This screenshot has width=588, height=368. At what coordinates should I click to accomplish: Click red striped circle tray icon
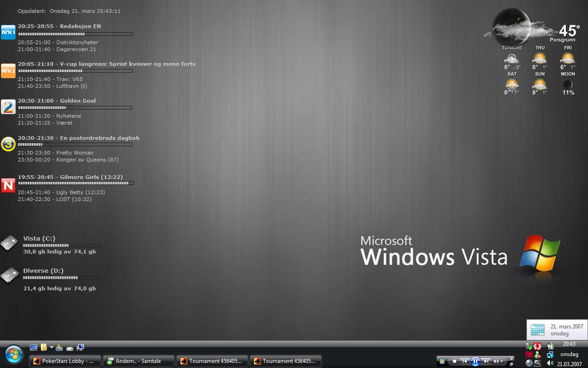(x=537, y=346)
